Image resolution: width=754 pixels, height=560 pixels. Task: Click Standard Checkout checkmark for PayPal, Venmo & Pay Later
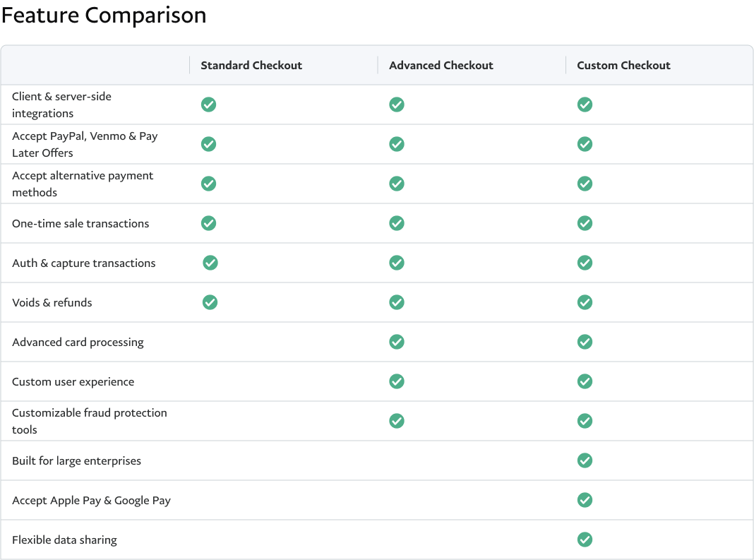click(208, 144)
